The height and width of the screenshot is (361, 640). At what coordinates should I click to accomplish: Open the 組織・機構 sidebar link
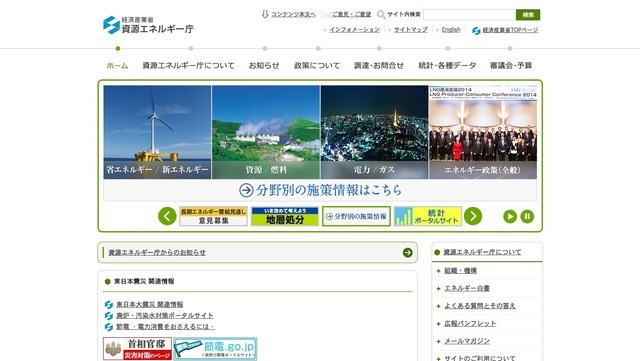460,271
